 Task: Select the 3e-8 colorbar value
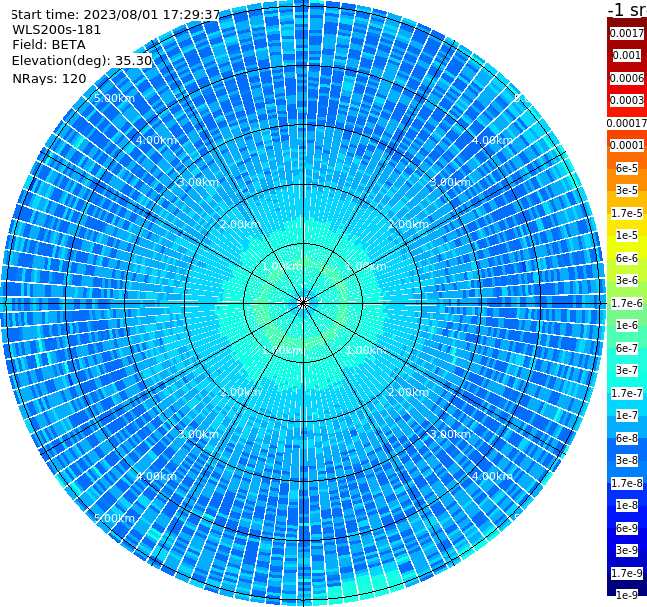pos(627,460)
